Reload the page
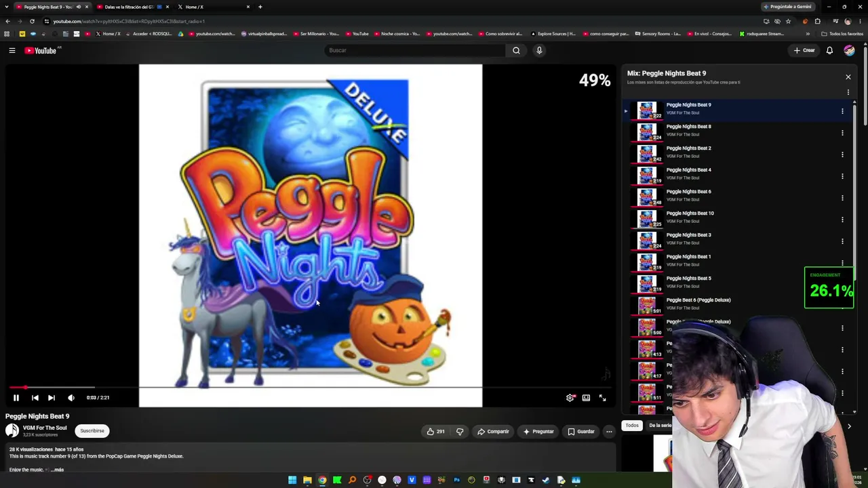 [x=32, y=21]
